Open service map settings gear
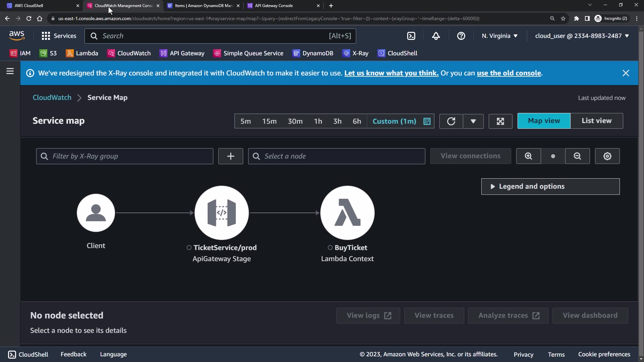This screenshot has width=644, height=362. (x=607, y=156)
